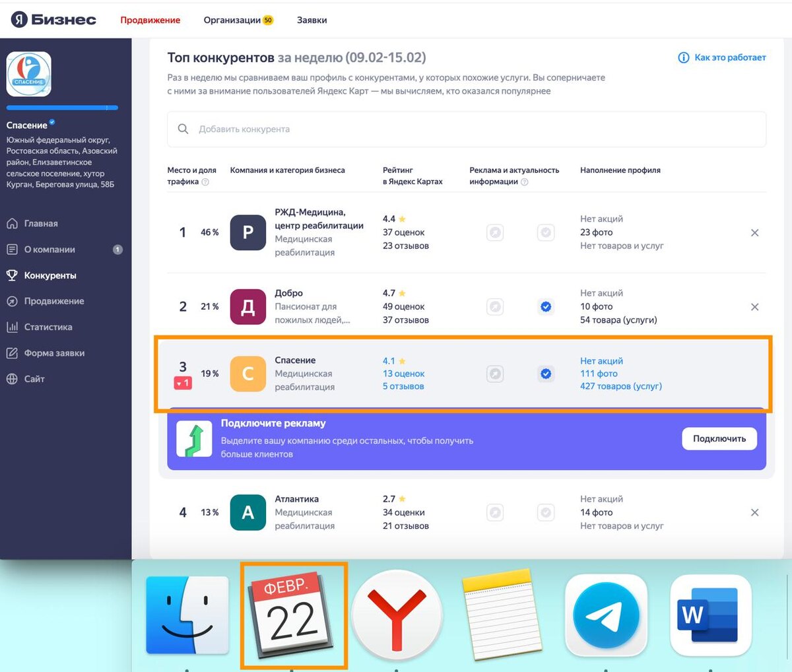Click the blue verification check for Спасение
The width and height of the screenshot is (792, 672).
point(546,374)
